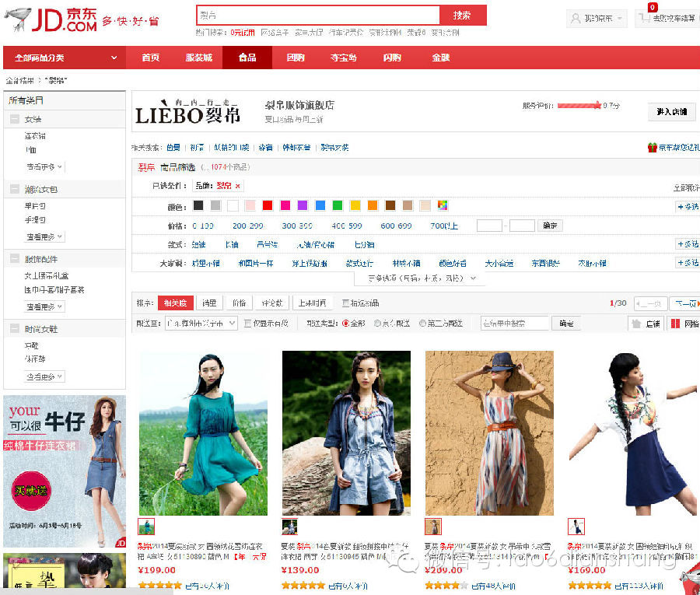Remove the 裂帛 brand filter with x
700x595 pixels.
pyautogui.click(x=237, y=186)
